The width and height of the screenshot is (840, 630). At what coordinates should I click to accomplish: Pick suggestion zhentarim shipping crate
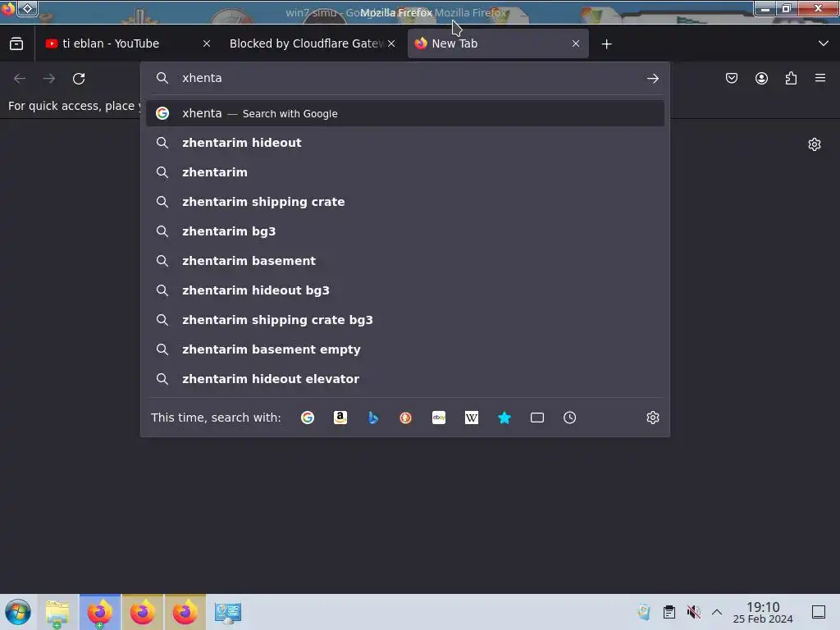[x=405, y=202]
